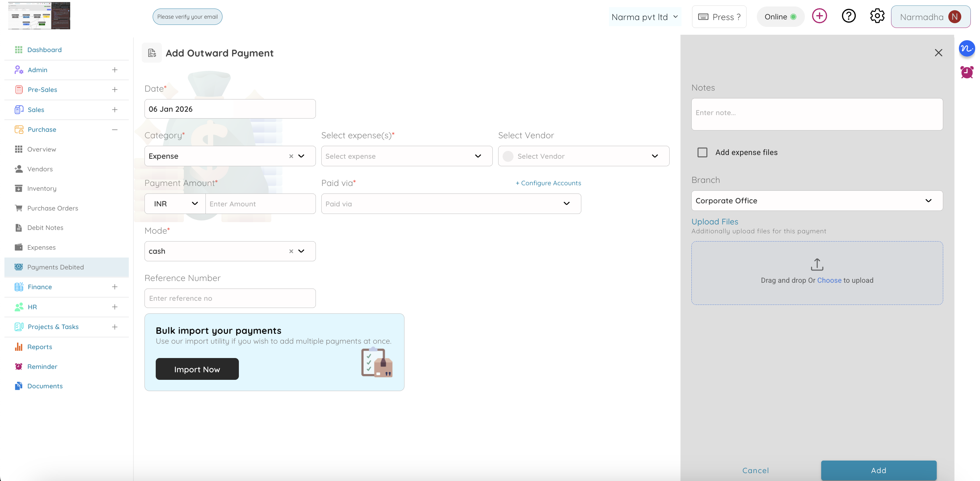The width and height of the screenshot is (980, 481).
Task: Click the Purchase Orders cart icon
Action: tap(19, 208)
